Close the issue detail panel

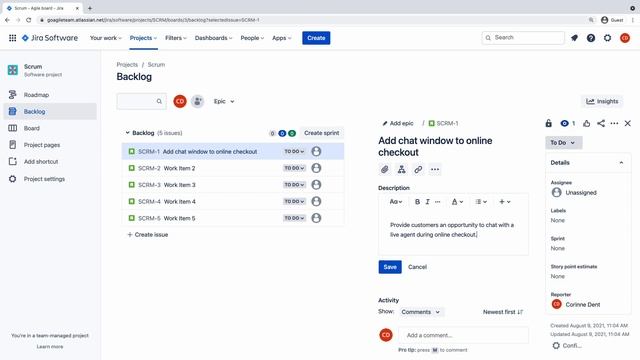(628, 123)
